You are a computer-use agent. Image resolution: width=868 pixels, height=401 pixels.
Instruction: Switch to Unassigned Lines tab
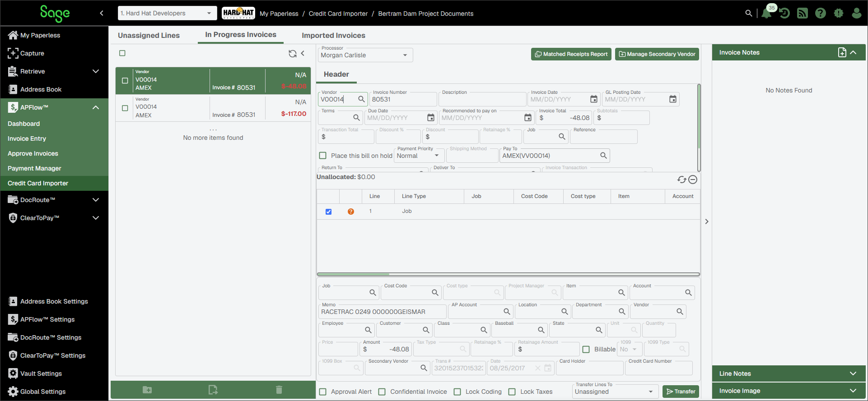click(x=149, y=35)
